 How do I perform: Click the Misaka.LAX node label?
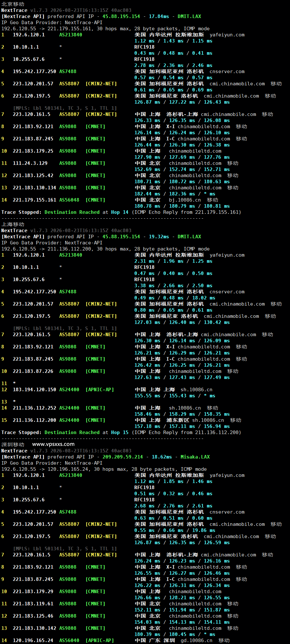point(195,457)
